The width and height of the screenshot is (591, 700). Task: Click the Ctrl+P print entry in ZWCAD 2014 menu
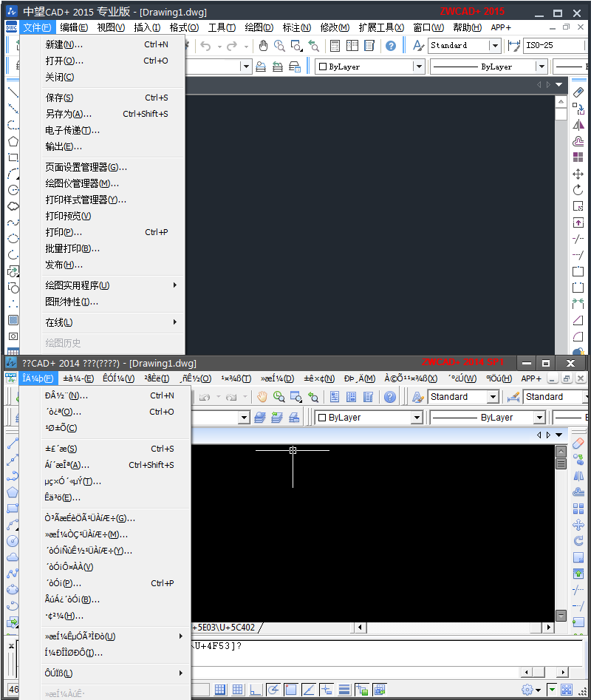[x=115, y=583]
